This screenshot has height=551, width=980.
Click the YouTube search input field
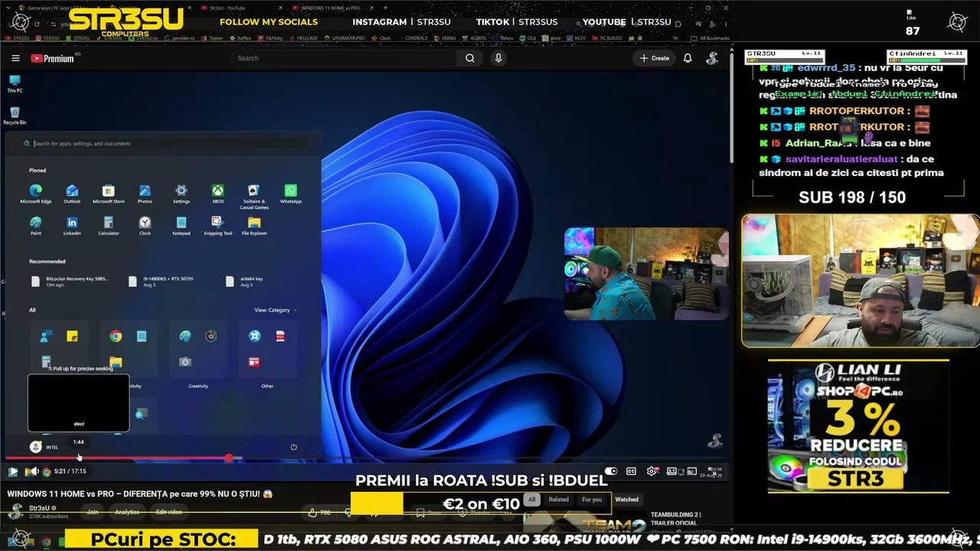coord(346,58)
